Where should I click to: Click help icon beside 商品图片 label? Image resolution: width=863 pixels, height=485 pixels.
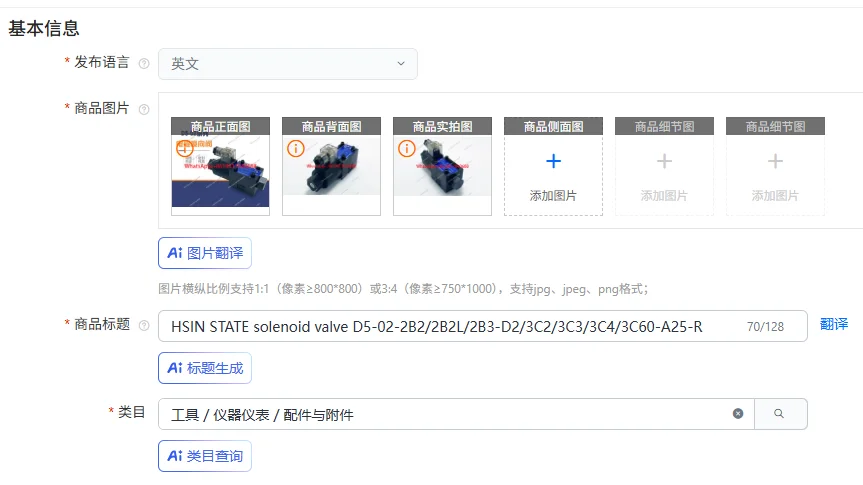coord(144,109)
